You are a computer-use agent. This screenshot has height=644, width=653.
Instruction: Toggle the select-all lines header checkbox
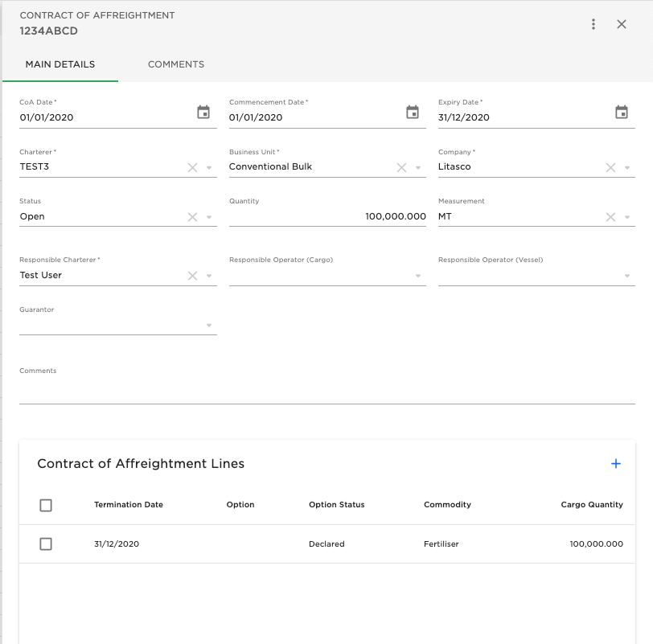(x=46, y=506)
